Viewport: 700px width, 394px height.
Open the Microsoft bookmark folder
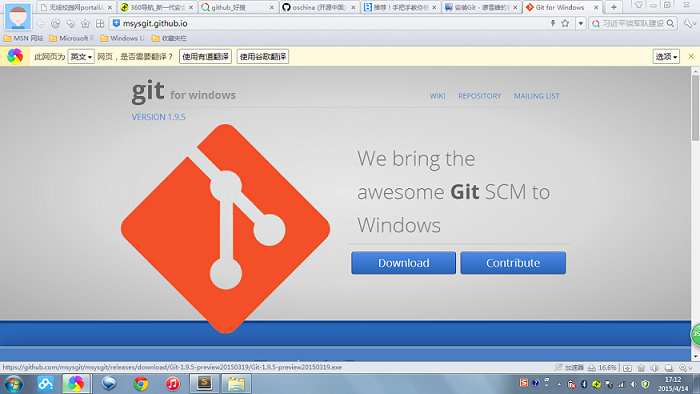(x=71, y=38)
